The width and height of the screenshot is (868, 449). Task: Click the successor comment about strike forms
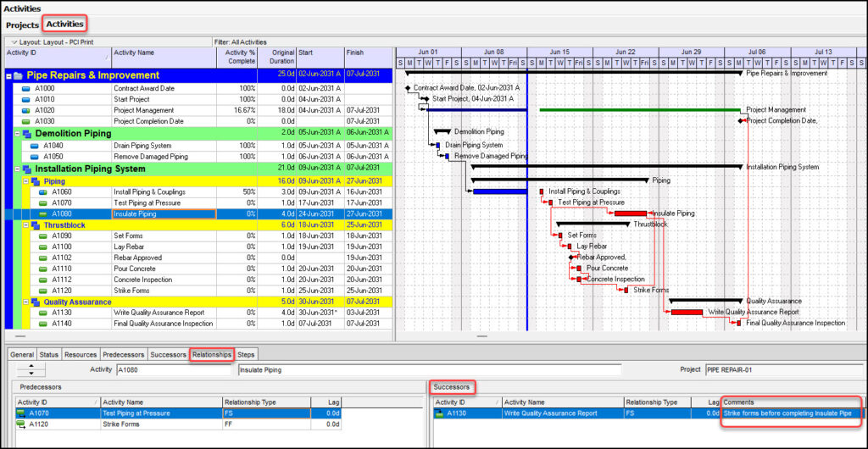point(792,413)
